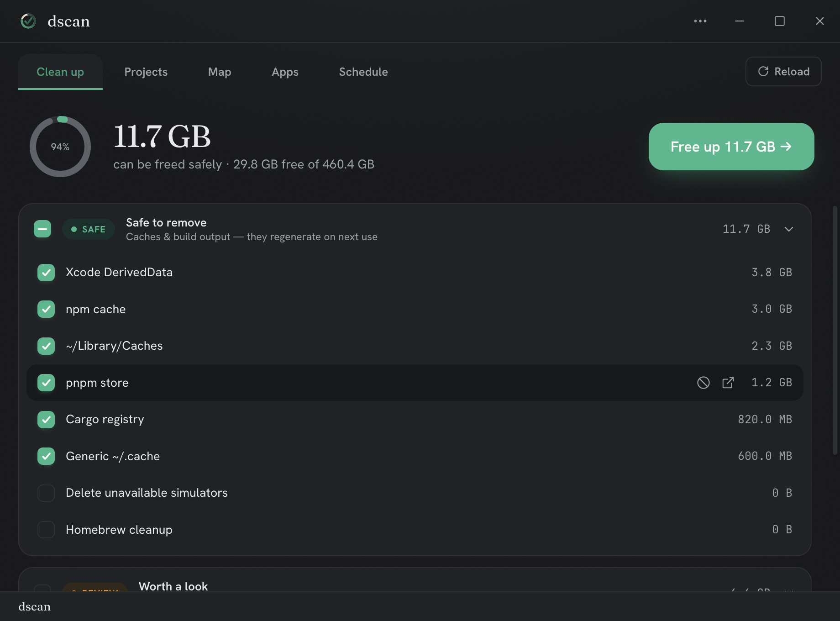Click the '29.8 GB free of 460.4 GB' text
Screen dimensions: 840x621
pyautogui.click(x=304, y=164)
